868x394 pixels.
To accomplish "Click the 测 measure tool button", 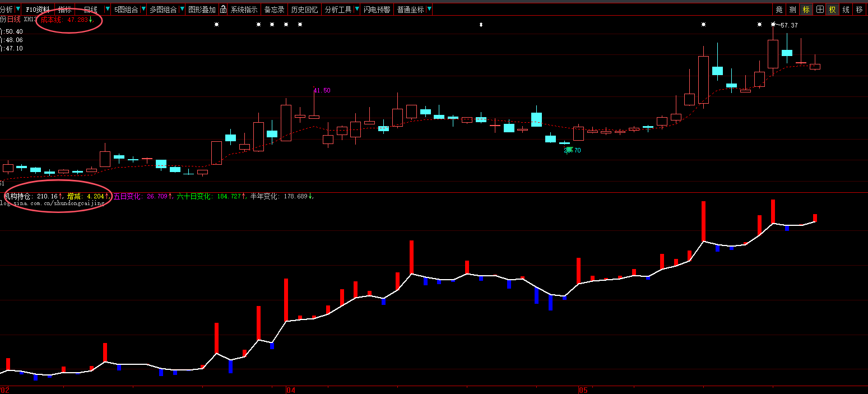I will pyautogui.click(x=792, y=10).
